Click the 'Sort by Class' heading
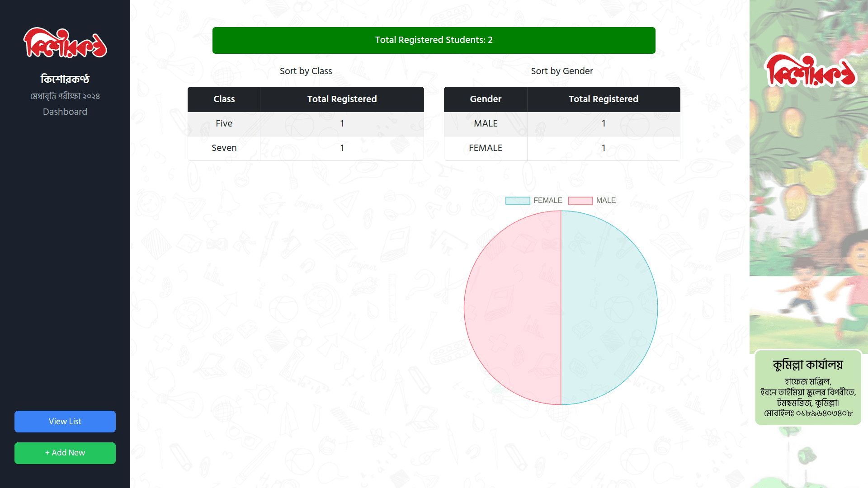Viewport: 868px width, 488px height. [306, 71]
